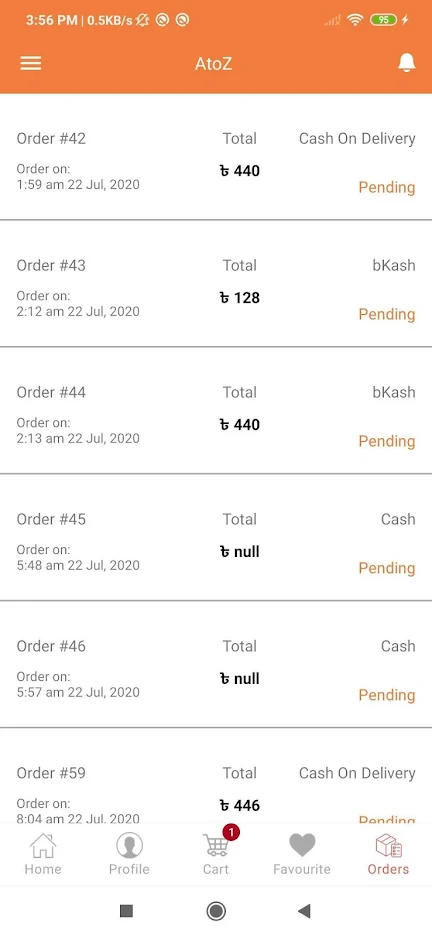Open Order #43 entry

point(216,284)
